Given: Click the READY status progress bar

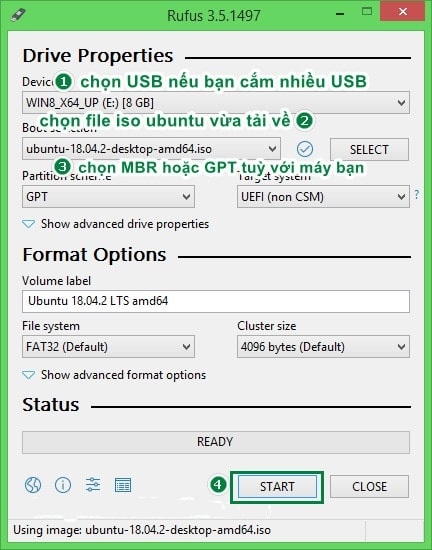Looking at the screenshot, I should point(216,442).
